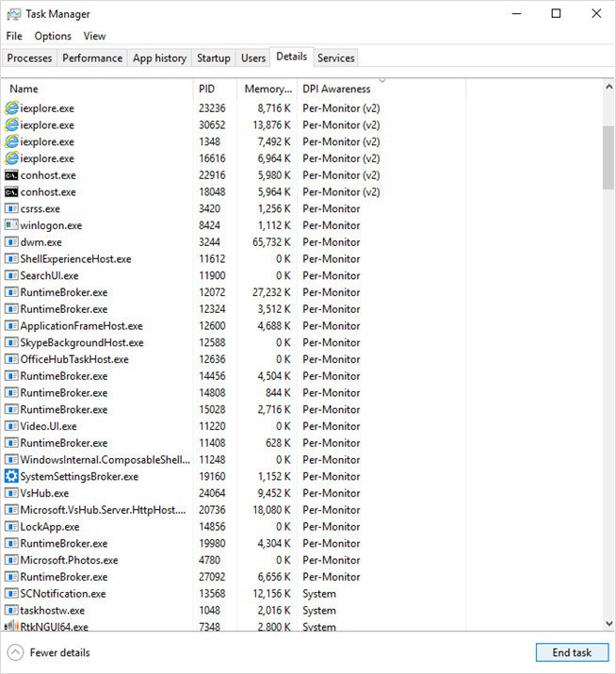Screen dimensions: 616x674
Task: Click the SystemSettingsBroker.exe gear icon
Action: [x=11, y=476]
